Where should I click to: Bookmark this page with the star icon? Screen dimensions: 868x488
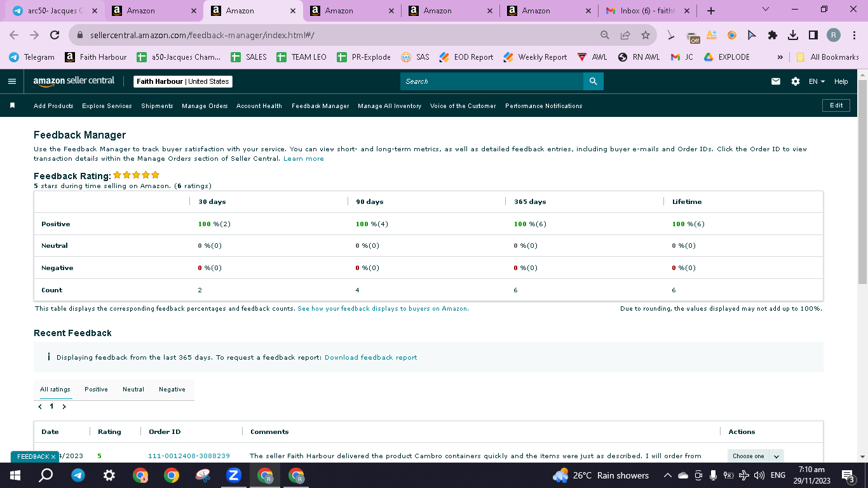(646, 35)
